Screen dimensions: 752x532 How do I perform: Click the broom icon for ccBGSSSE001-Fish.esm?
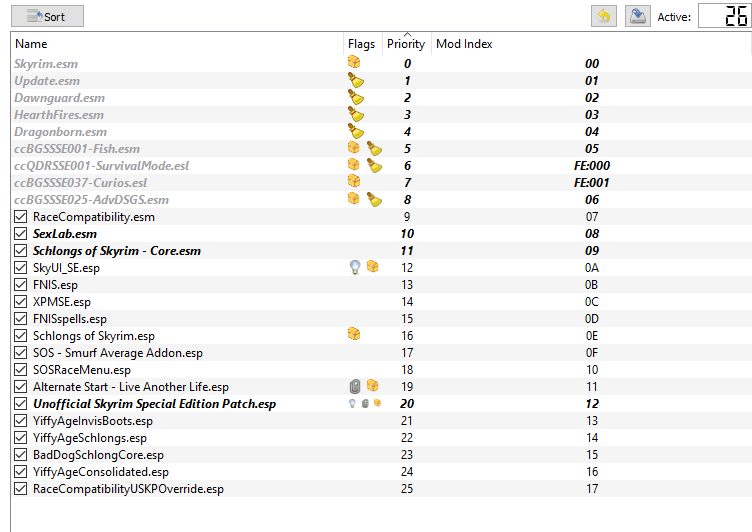point(374,148)
